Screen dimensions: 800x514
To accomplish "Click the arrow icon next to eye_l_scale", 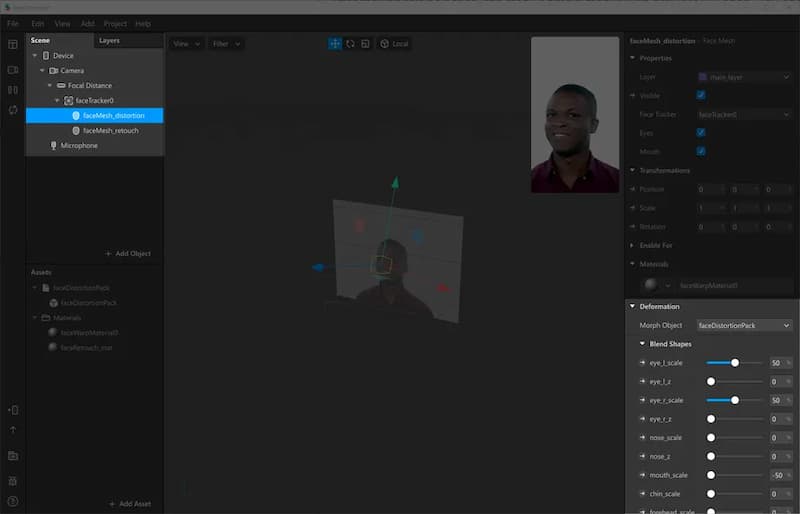I will [x=642, y=363].
